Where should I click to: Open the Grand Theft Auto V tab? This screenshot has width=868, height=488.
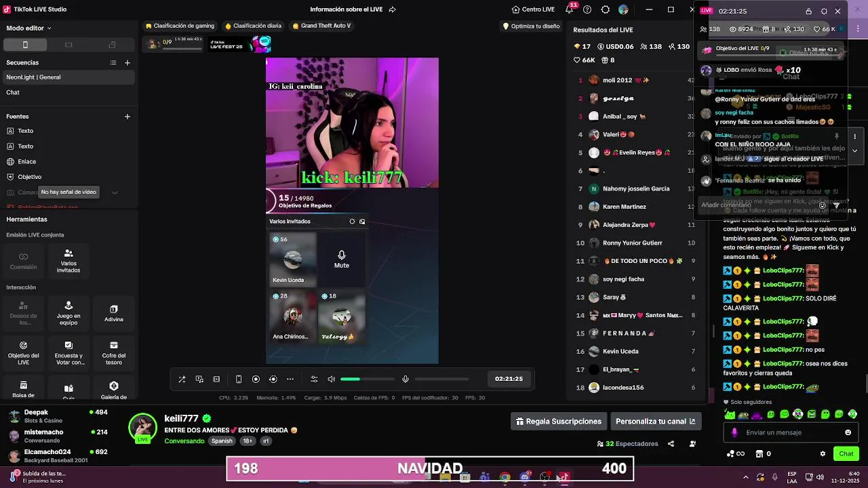pyautogui.click(x=321, y=26)
